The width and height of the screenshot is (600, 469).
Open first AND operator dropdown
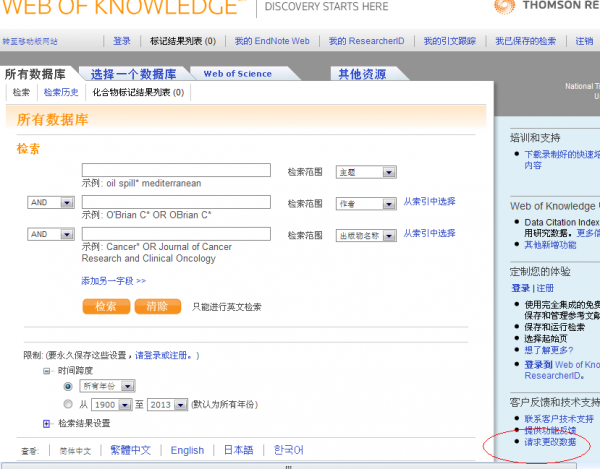[x=51, y=202]
